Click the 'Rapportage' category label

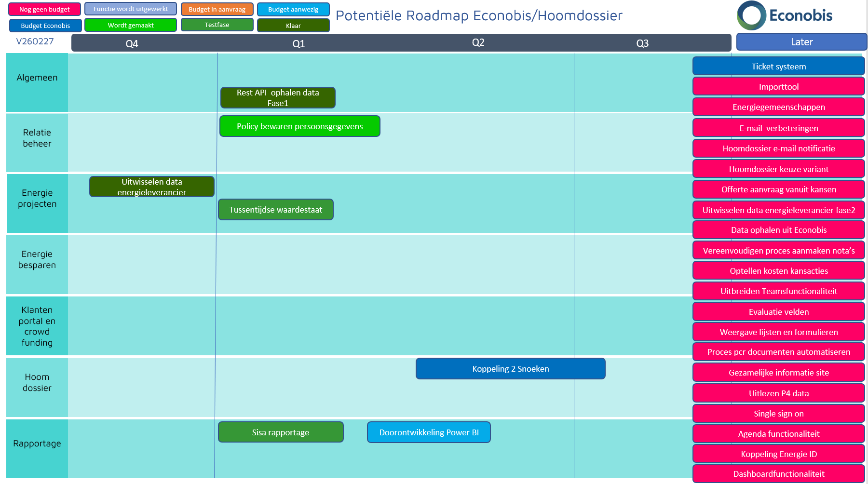point(37,444)
